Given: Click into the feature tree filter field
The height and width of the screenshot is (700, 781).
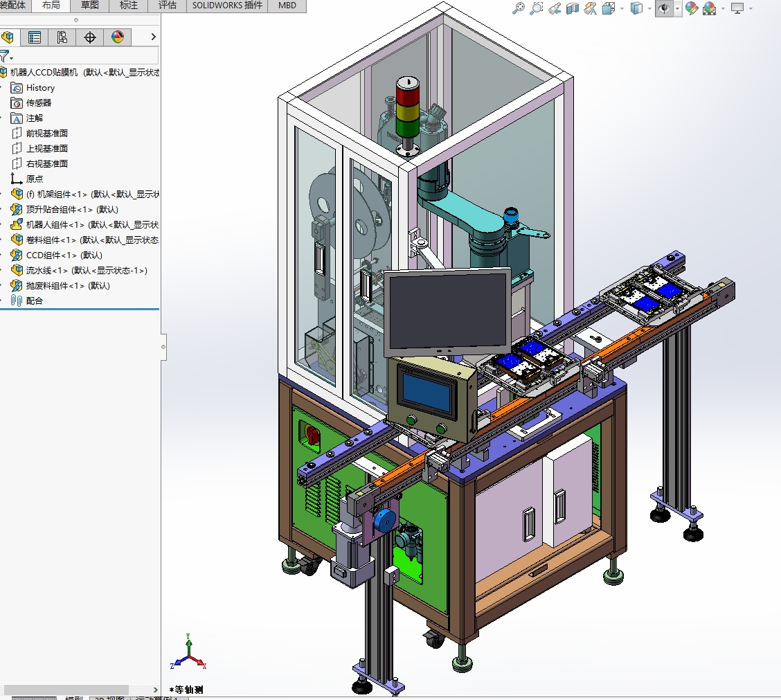Looking at the screenshot, I should 86,55.
